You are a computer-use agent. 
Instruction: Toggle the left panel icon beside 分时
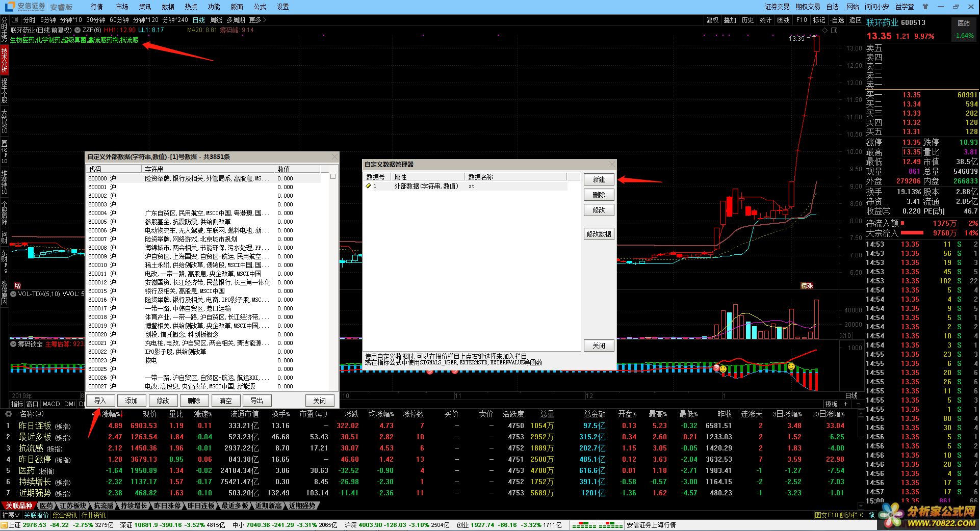tap(15, 20)
